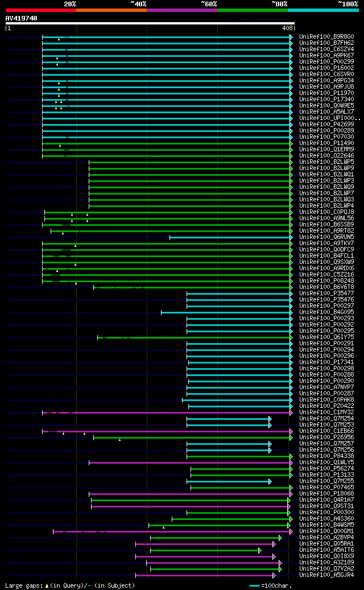
Task: Select the UniRef100_P20422 label
Action: pyautogui.click(x=326, y=406)
